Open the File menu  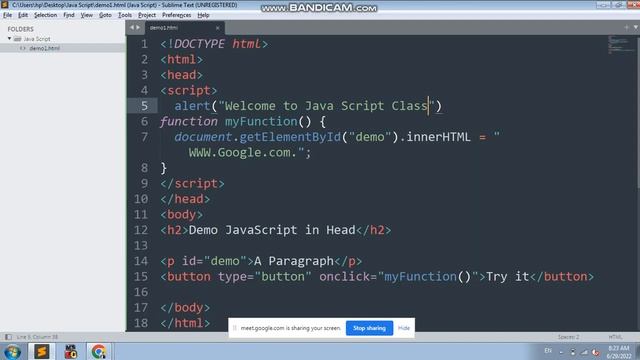(7, 15)
